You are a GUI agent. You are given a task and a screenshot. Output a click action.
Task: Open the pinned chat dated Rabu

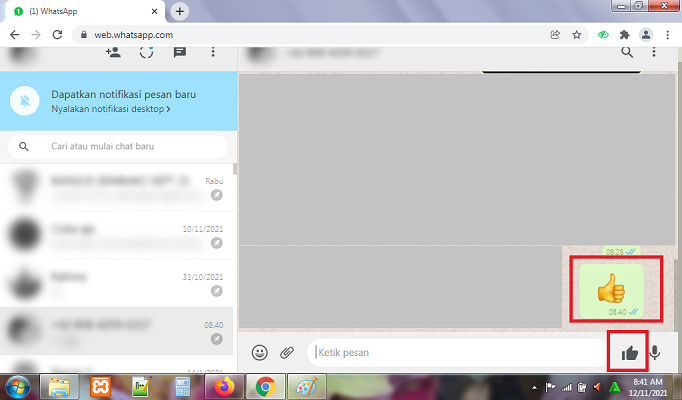117,188
